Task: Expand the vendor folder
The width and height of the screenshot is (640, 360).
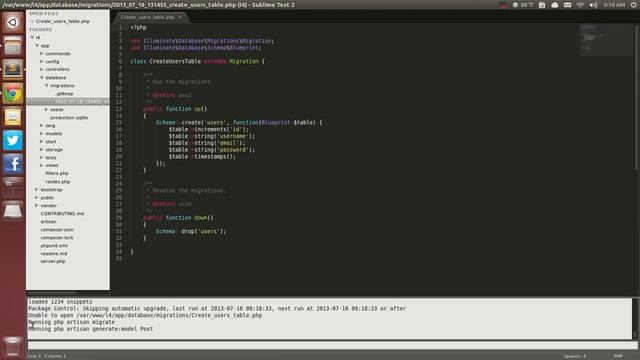Action: click(37, 205)
